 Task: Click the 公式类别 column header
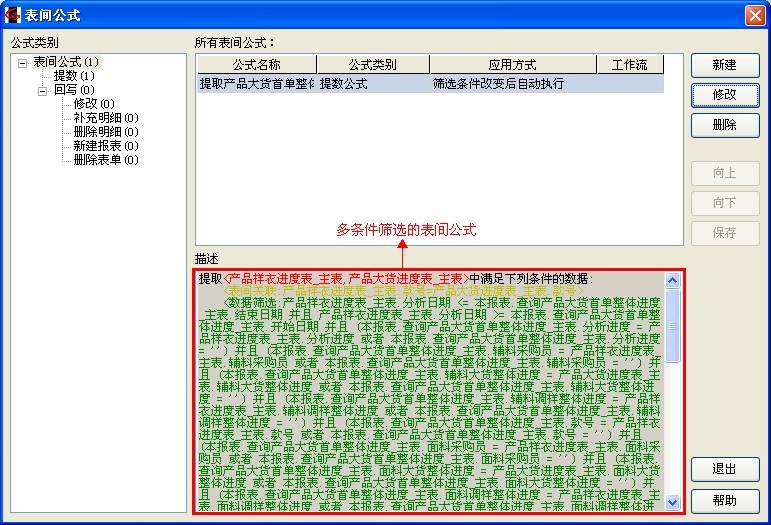click(372, 65)
